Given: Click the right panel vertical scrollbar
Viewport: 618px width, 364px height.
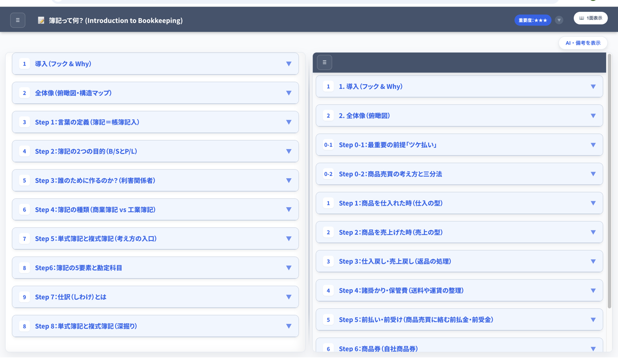Looking at the screenshot, I should click(610, 181).
